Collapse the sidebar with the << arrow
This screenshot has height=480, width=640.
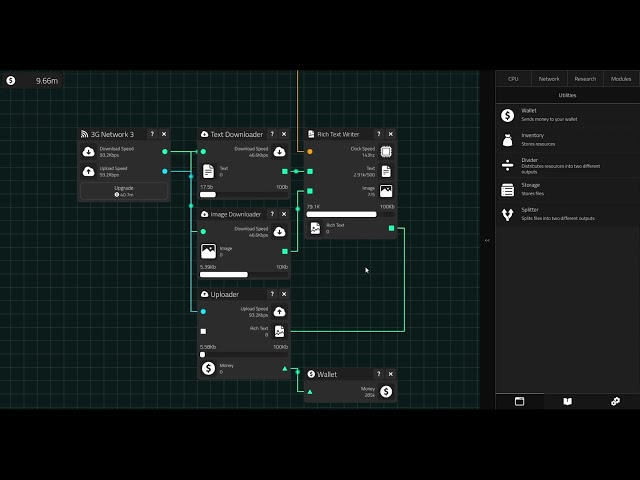click(x=487, y=240)
